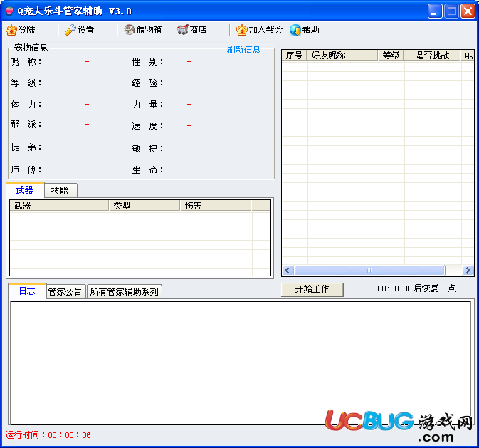Click friend list scrollbar left arrow
The width and height of the screenshot is (479, 448).
pyautogui.click(x=287, y=271)
